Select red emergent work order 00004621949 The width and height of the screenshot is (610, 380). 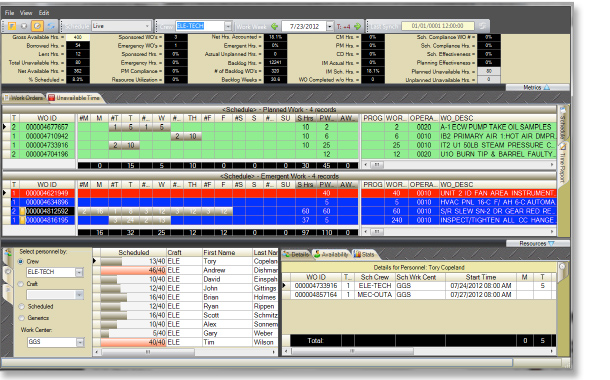click(47, 193)
